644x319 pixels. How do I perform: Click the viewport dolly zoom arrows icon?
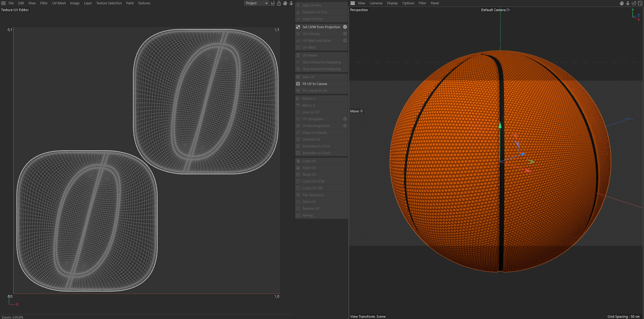click(628, 3)
